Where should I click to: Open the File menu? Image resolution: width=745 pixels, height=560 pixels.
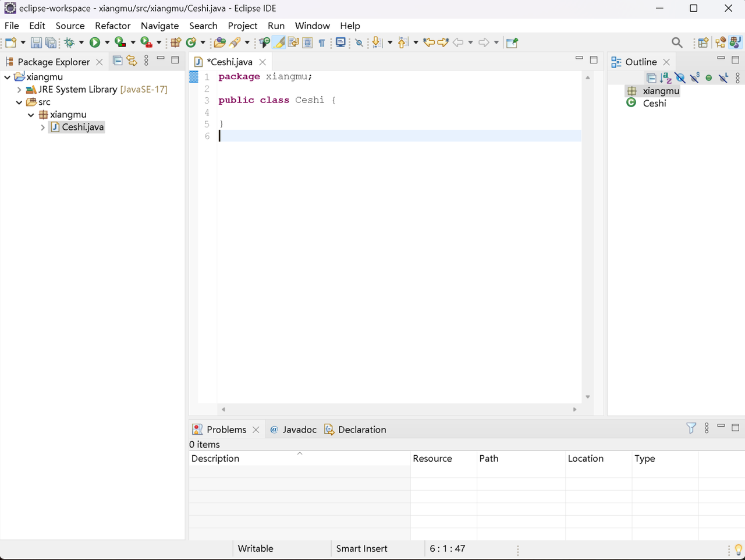coord(12,26)
